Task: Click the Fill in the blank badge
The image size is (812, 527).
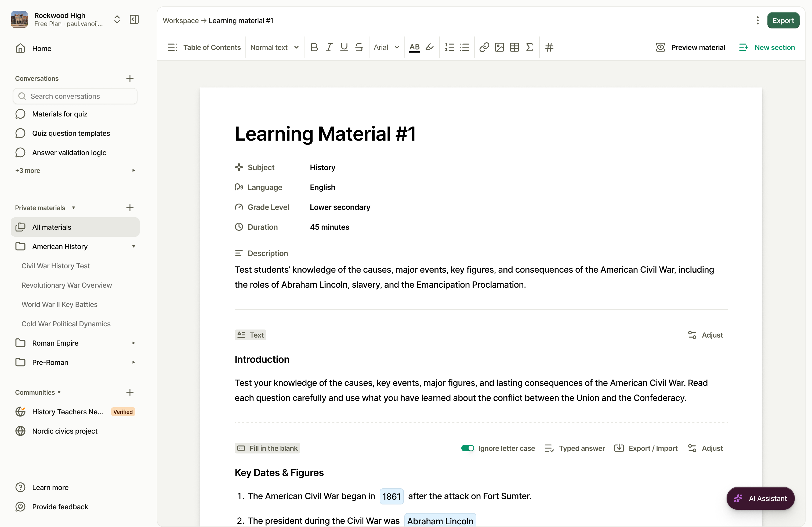Action: (x=267, y=448)
